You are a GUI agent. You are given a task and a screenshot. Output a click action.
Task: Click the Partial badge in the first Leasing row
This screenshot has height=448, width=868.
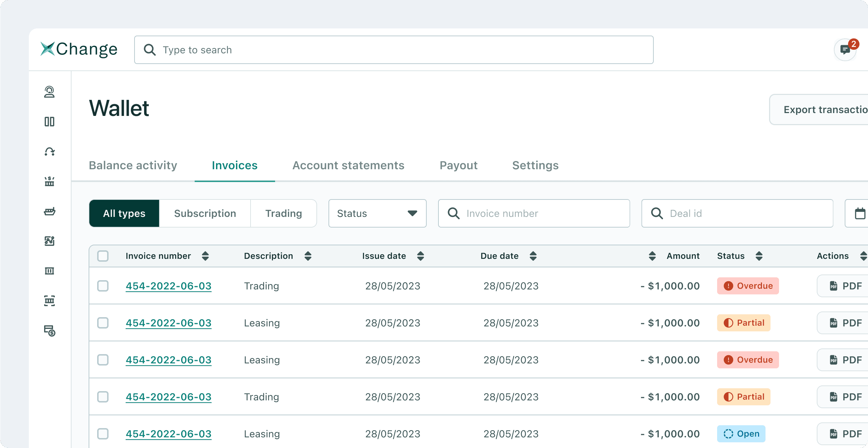(x=743, y=323)
